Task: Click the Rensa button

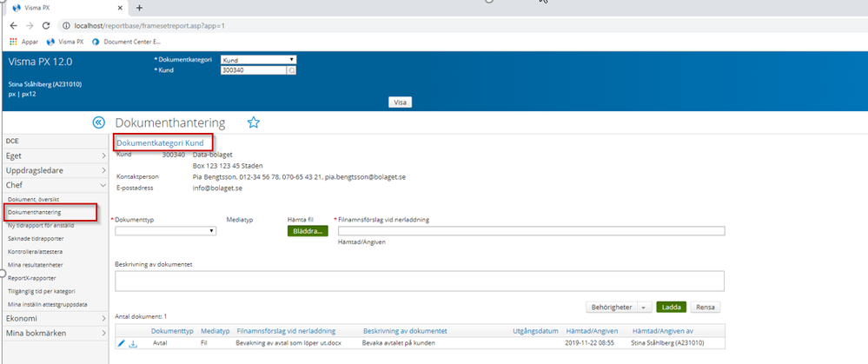Action: point(706,307)
